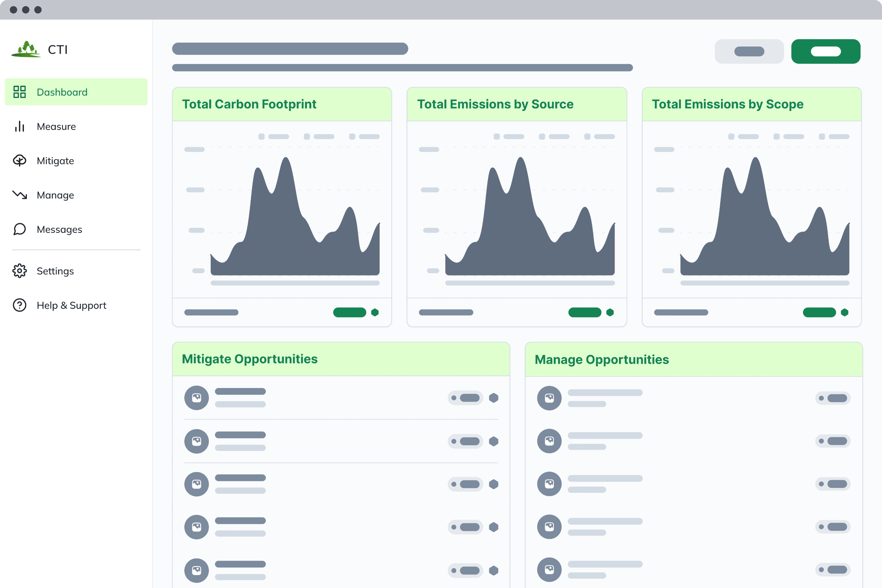Go to Dashboard in the sidebar

point(76,92)
